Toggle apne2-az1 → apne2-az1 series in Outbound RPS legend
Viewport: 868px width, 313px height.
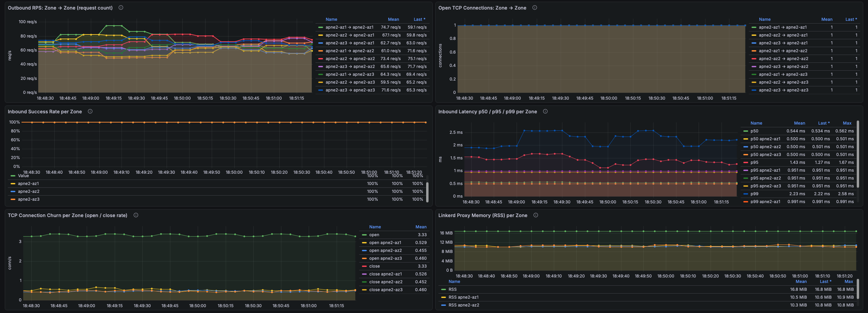pyautogui.click(x=349, y=27)
